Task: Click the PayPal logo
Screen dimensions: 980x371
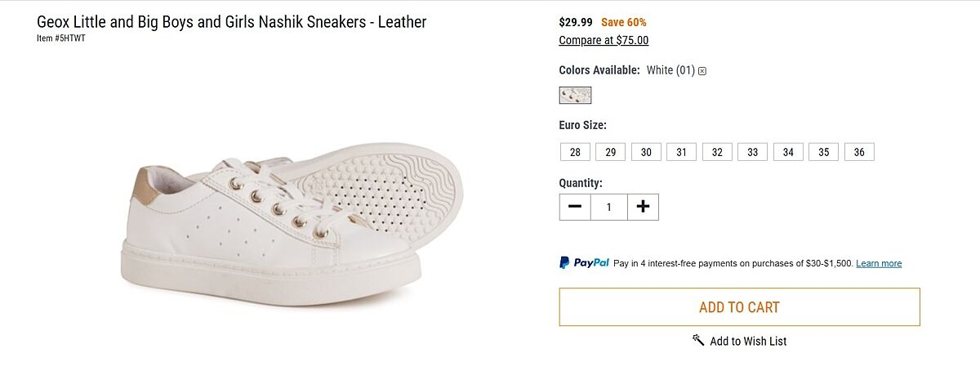Action: (x=585, y=263)
